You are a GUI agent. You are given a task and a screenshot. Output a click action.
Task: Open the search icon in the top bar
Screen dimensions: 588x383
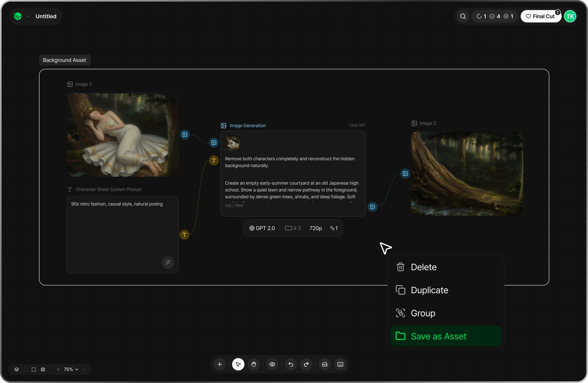coord(463,16)
